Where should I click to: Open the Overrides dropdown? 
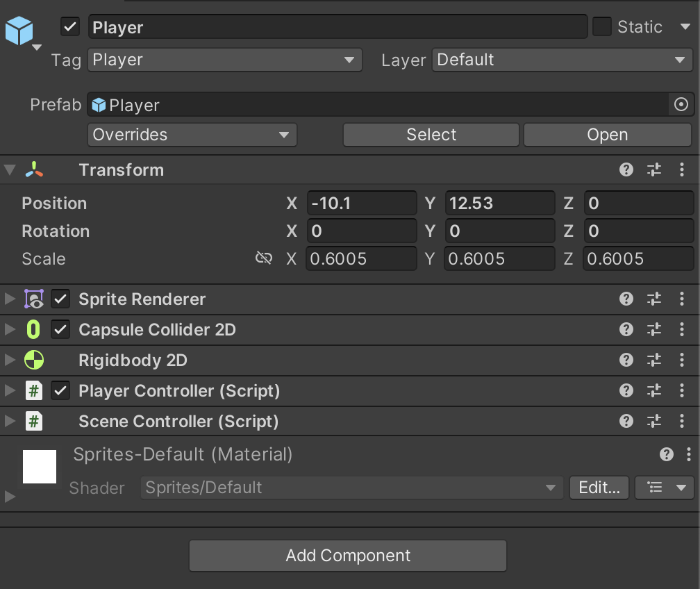click(x=192, y=135)
